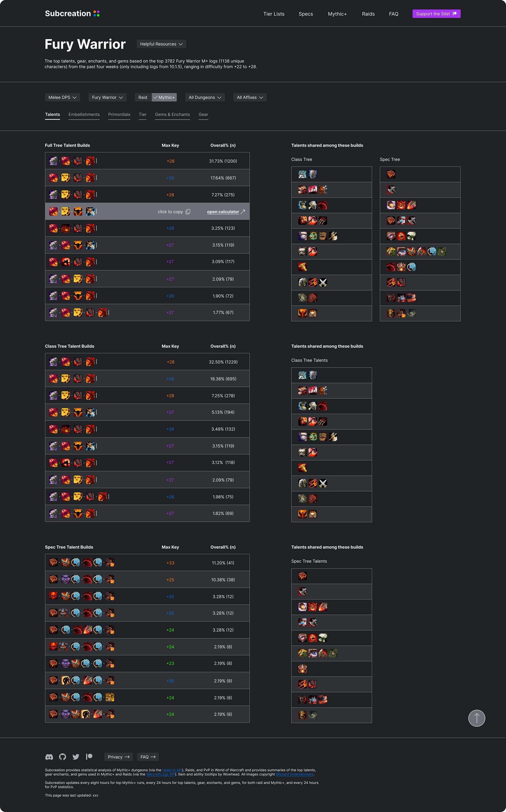Open the Gems & Enchants tab
The width and height of the screenshot is (506, 812).
coord(172,114)
